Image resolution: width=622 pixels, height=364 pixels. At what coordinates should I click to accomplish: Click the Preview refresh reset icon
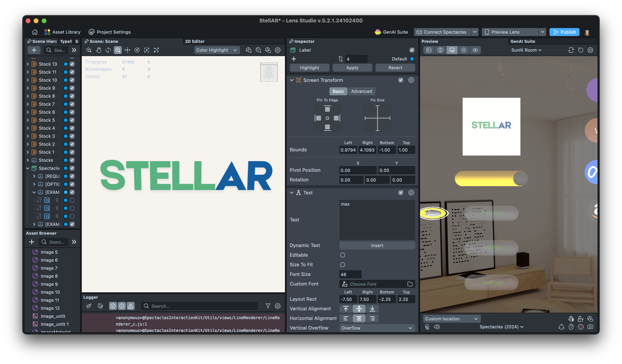click(x=581, y=50)
